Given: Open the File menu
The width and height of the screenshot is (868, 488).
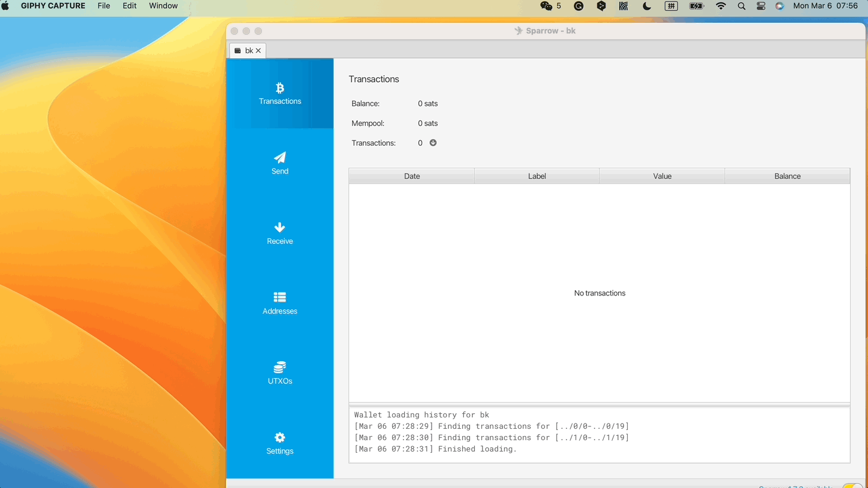Looking at the screenshot, I should point(103,6).
